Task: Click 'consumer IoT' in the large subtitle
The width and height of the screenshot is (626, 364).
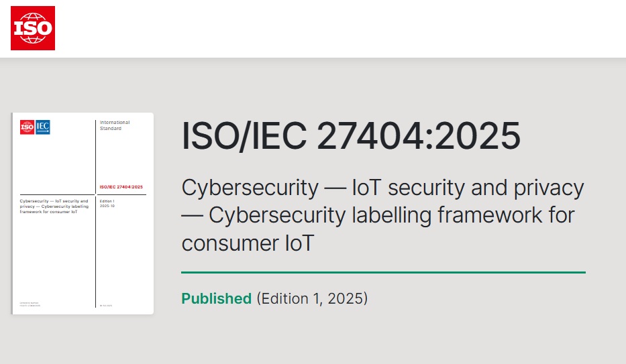Action: click(248, 243)
